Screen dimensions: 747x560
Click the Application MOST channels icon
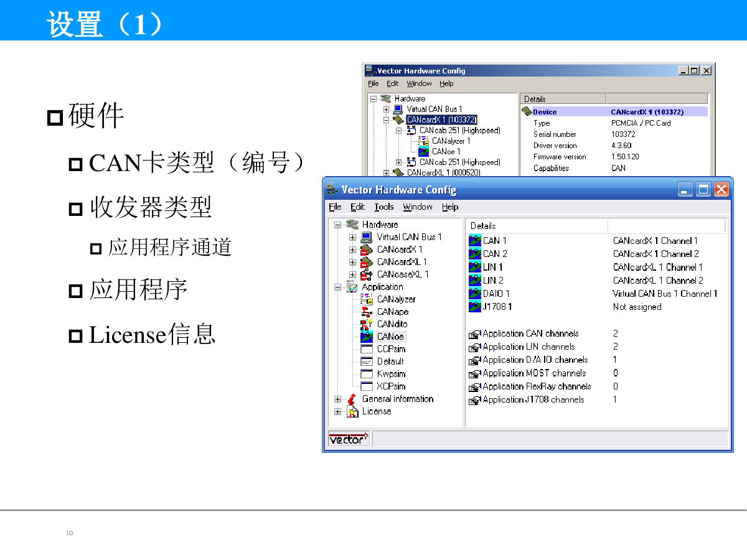475,374
